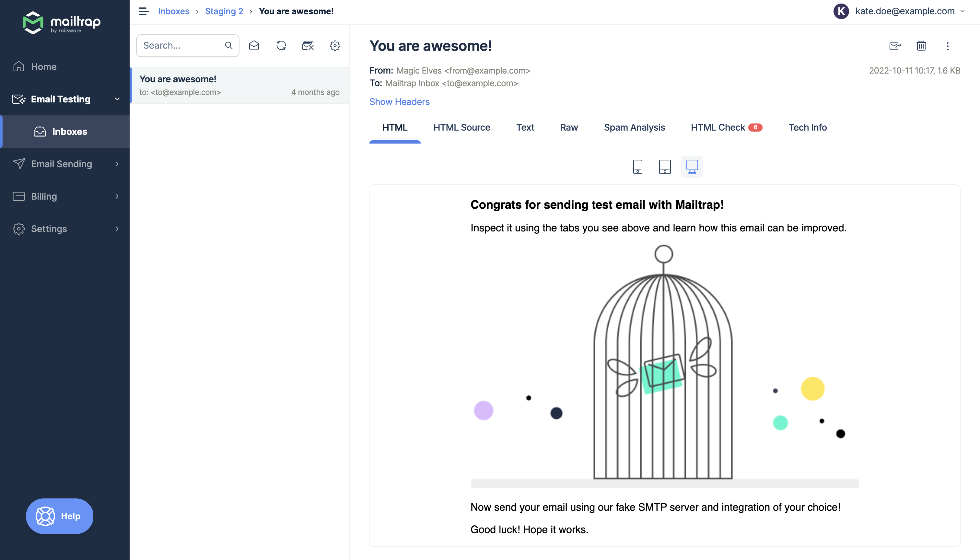980x560 pixels.
Task: Switch to the tablet preview layout
Action: click(x=665, y=166)
